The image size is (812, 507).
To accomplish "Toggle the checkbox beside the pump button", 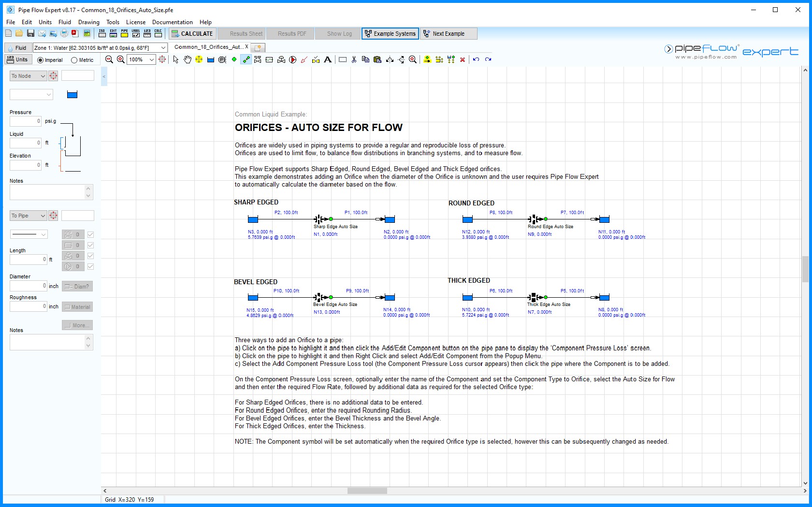I will (x=90, y=266).
